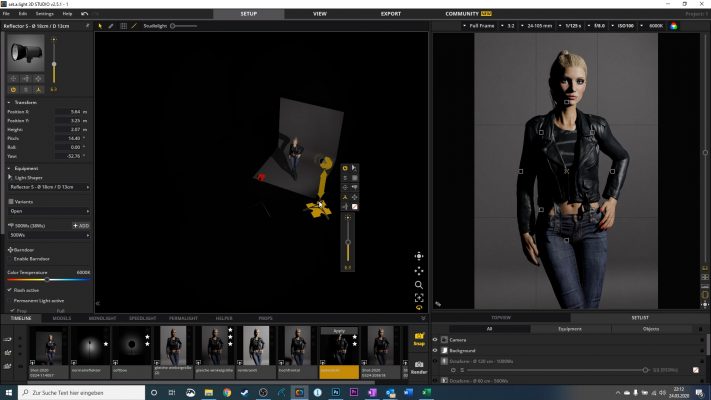Open the Reflector S light shaper dropdown
Viewport: 711px width, 400px height.
tap(48, 186)
